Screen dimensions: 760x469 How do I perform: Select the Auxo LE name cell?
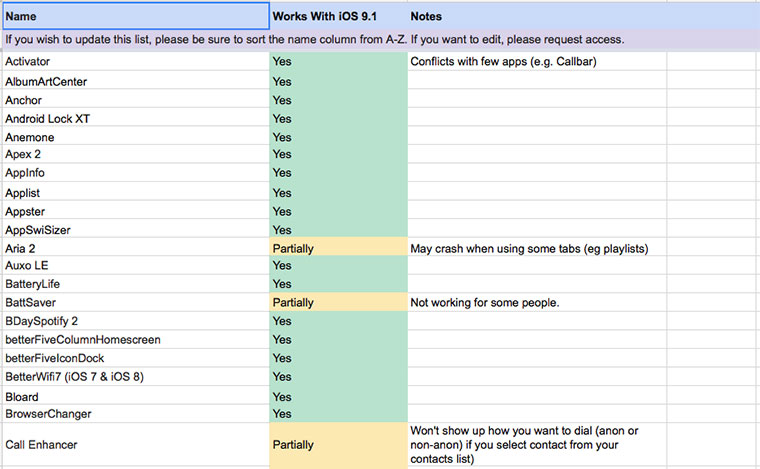pyautogui.click(x=136, y=266)
